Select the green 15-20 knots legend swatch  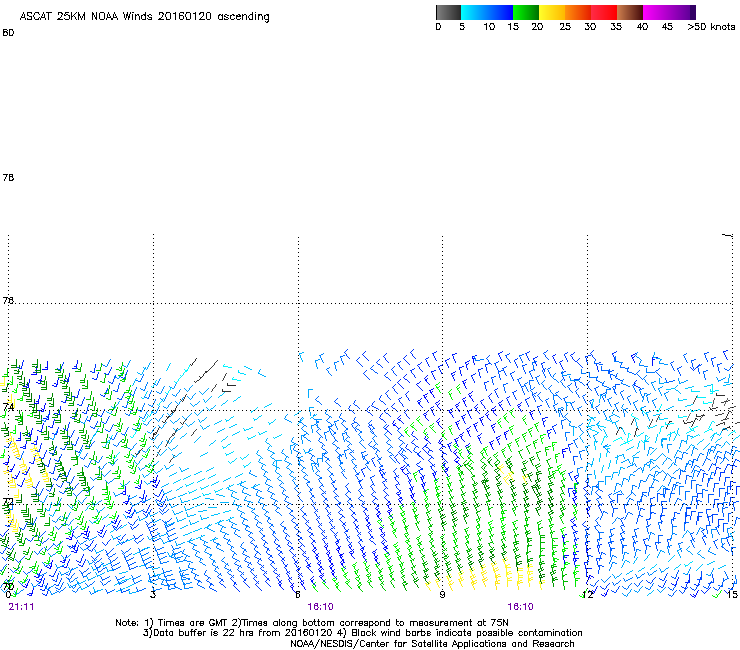coord(526,12)
